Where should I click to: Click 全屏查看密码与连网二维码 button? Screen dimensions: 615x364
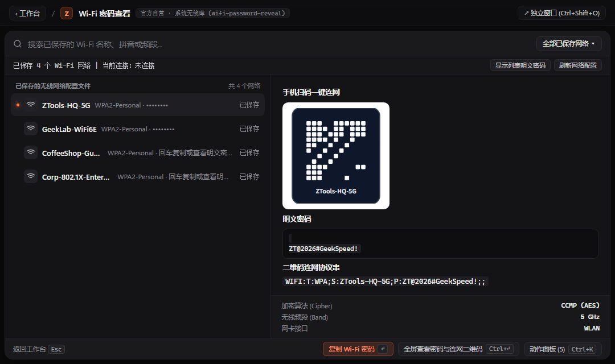point(458,349)
